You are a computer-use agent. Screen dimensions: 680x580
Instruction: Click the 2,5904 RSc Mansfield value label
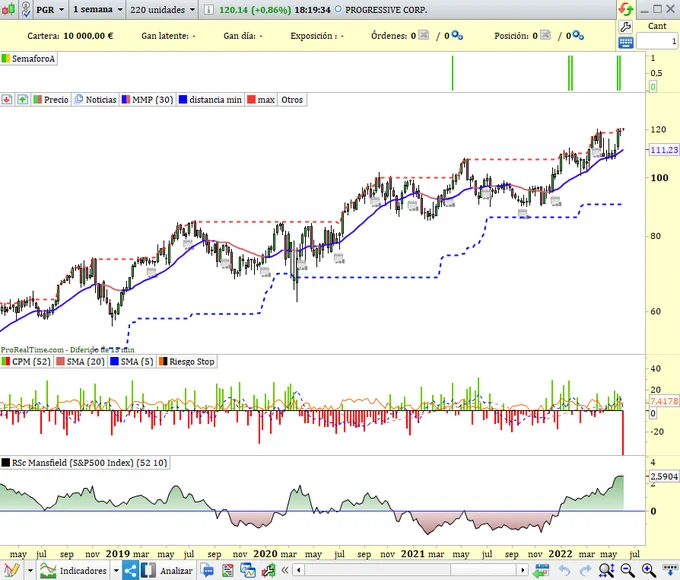664,476
